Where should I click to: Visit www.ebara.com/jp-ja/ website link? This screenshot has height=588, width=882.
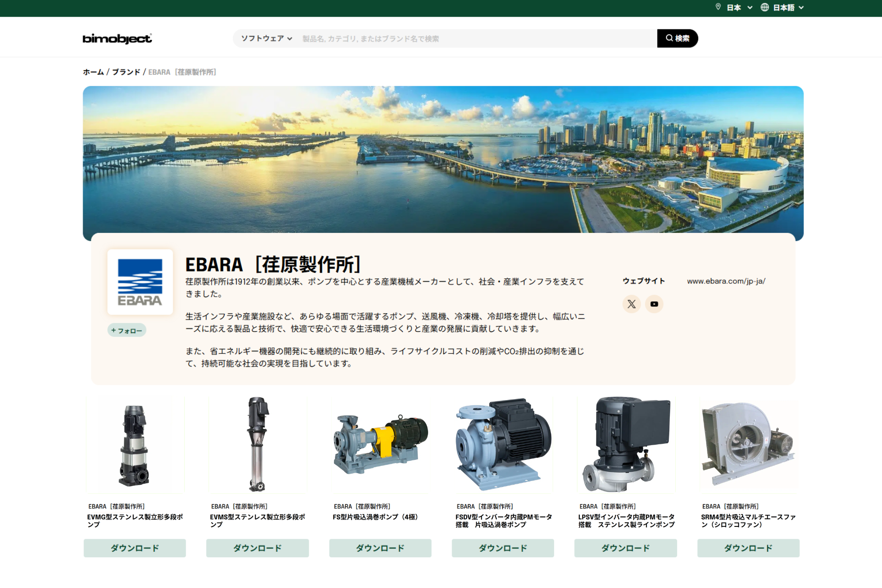(726, 281)
